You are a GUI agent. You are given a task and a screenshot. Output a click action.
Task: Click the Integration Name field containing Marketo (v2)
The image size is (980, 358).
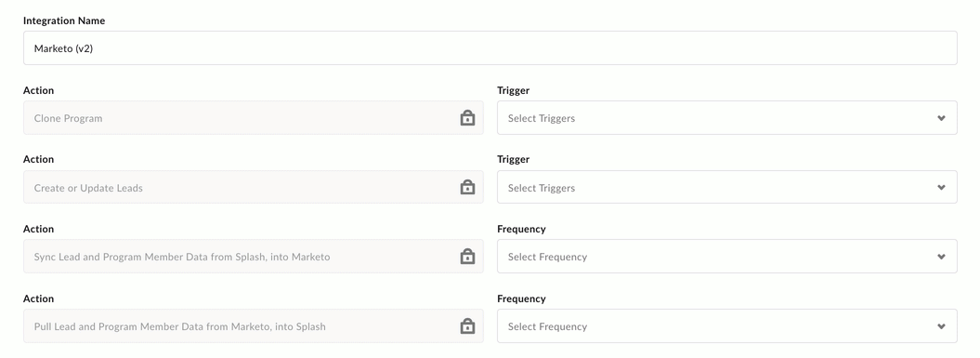click(490, 48)
